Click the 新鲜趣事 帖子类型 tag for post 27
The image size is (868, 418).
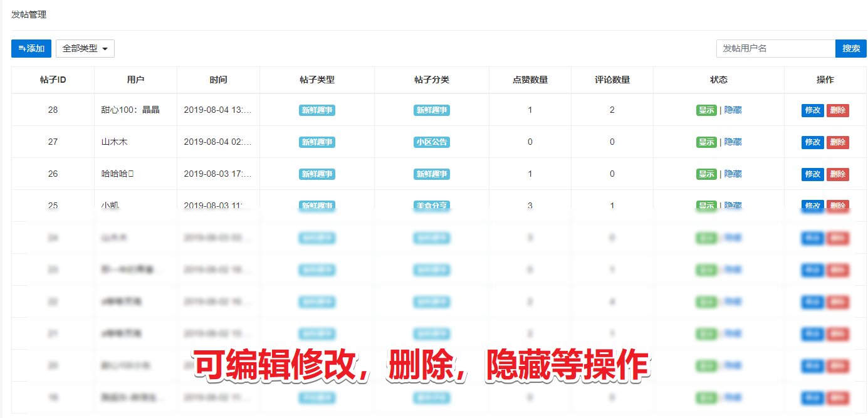click(x=317, y=142)
